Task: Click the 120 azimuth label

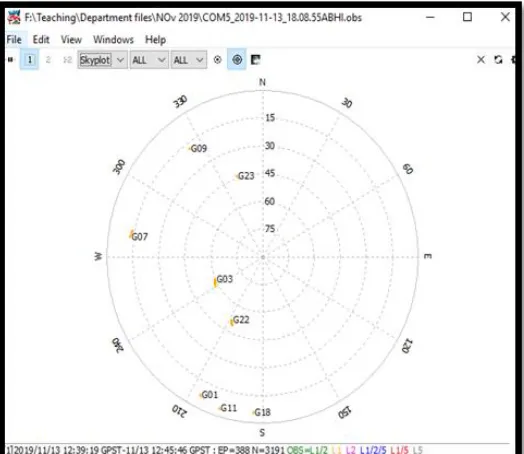Action: (x=407, y=346)
